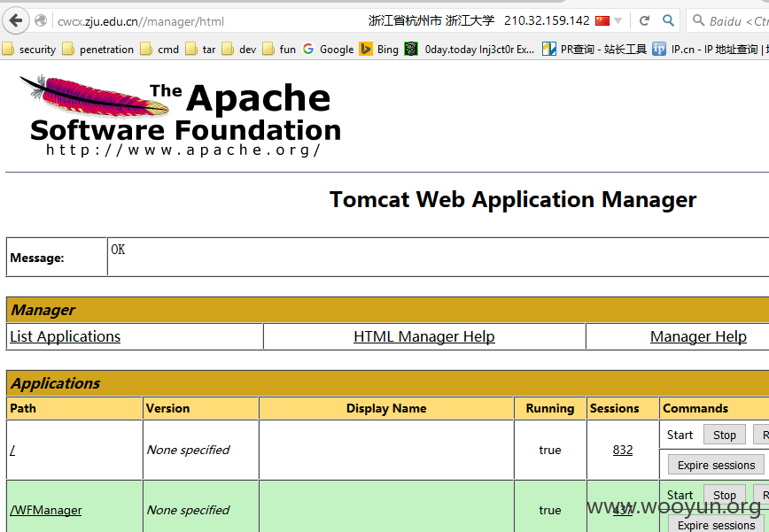Click None specified in the root row
The image size is (769, 532).
coord(188,450)
